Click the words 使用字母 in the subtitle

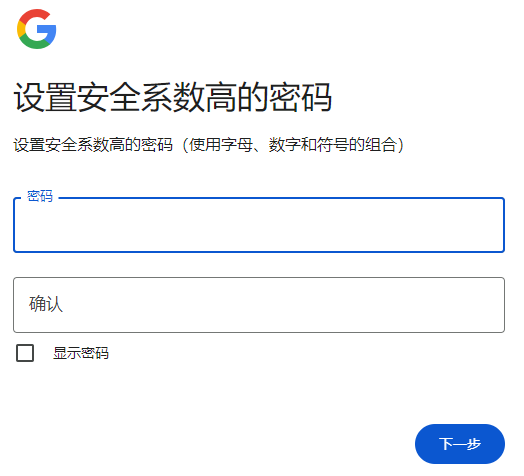click(x=223, y=146)
